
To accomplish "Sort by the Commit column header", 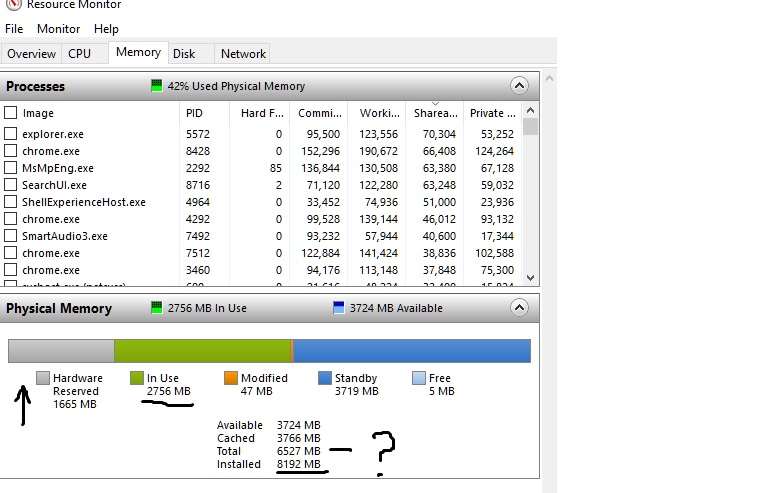I will click(x=319, y=113).
